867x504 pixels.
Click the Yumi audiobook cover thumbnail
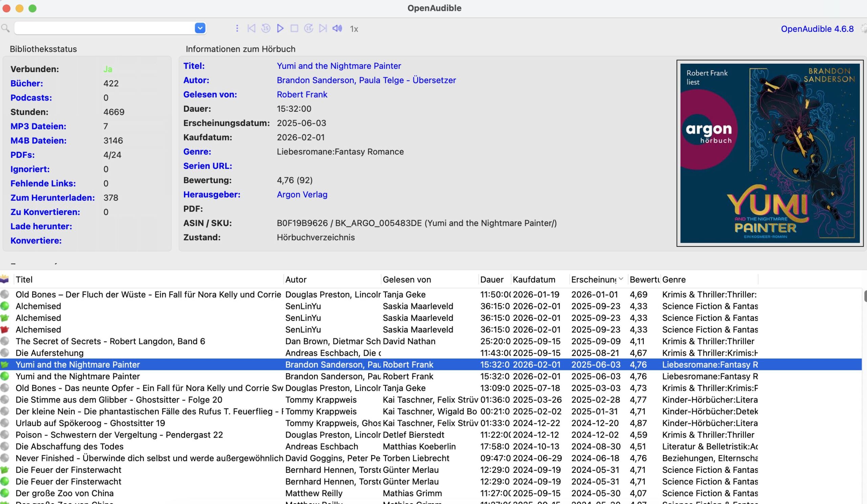tap(770, 153)
